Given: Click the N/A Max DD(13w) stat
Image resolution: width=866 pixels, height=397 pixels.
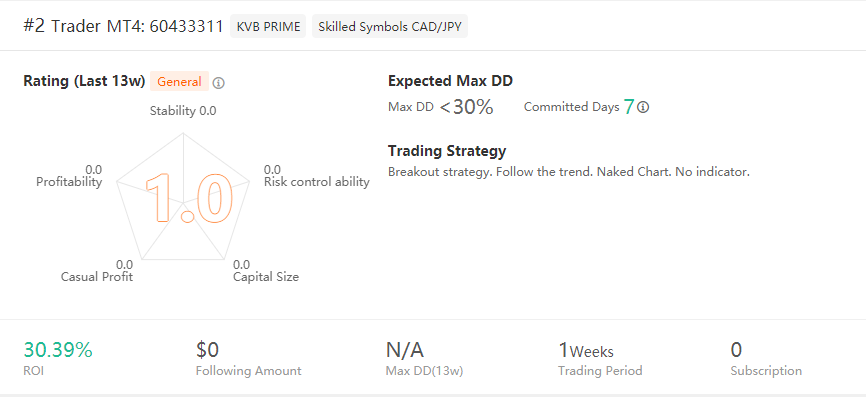Looking at the screenshot, I should point(404,350).
